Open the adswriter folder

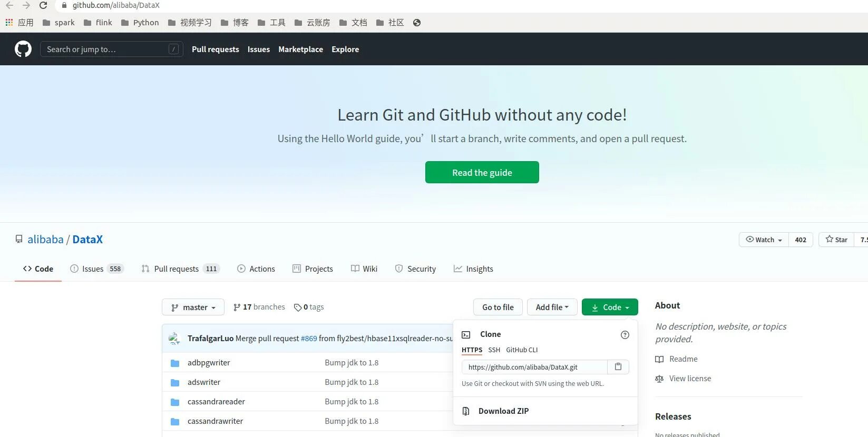point(204,382)
